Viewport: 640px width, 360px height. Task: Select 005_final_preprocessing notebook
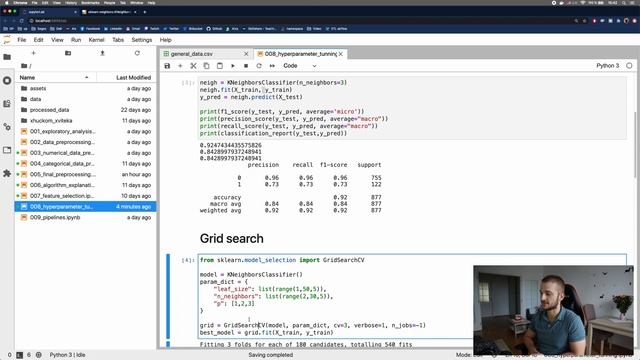86,174
